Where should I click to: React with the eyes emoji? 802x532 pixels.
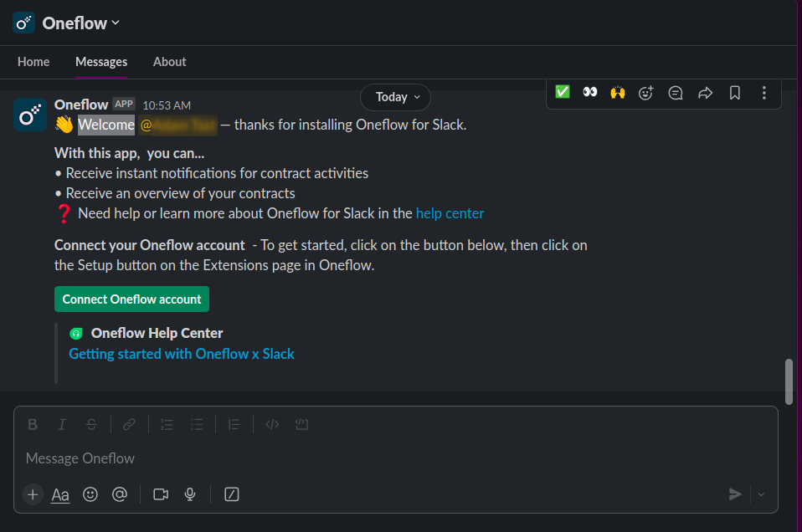[589, 92]
